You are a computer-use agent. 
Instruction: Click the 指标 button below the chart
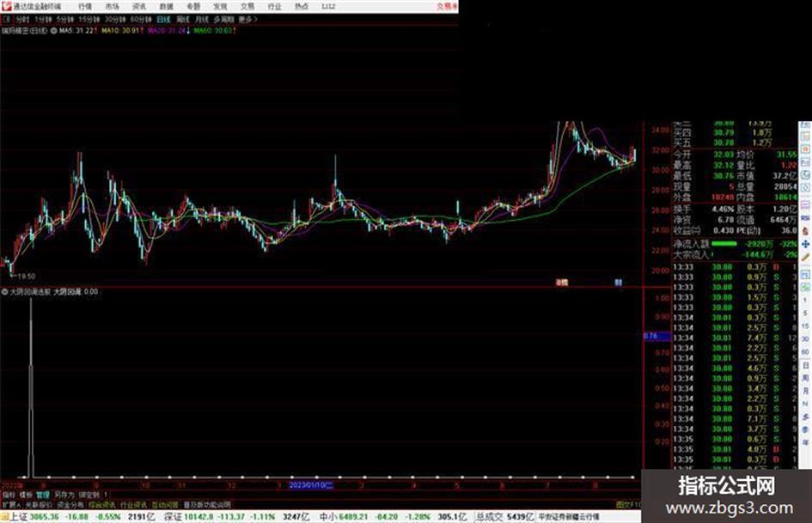[9, 495]
